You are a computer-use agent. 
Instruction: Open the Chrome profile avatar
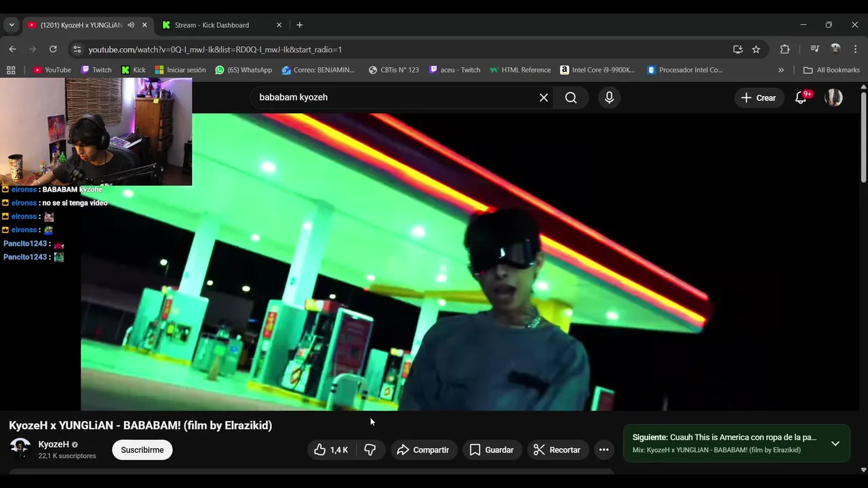click(x=835, y=49)
